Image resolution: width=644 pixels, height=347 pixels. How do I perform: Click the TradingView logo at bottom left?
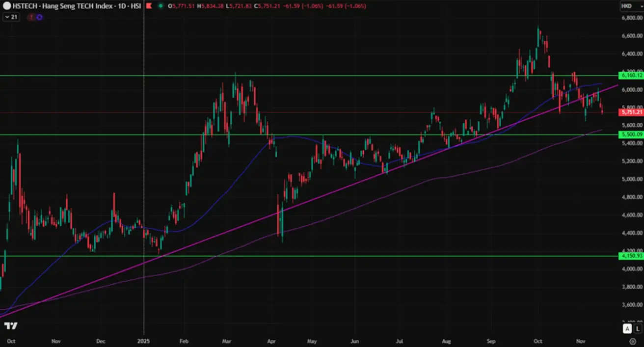point(11,326)
